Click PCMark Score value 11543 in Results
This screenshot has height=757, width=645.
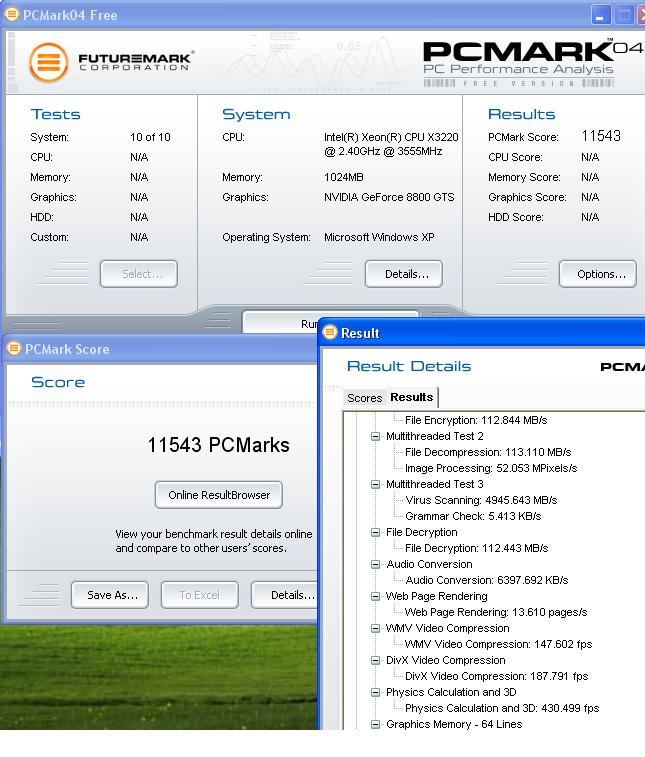(601, 136)
